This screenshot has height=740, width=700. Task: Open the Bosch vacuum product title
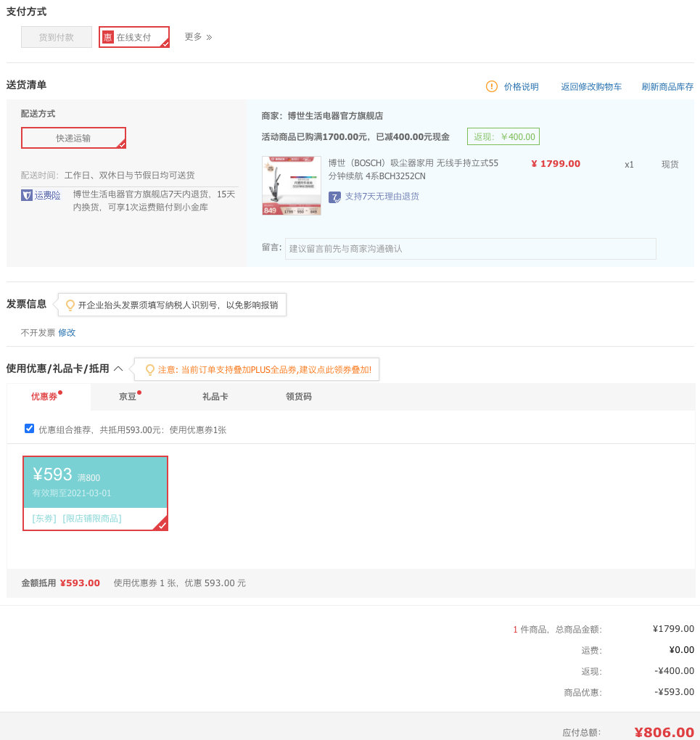pyautogui.click(x=413, y=170)
